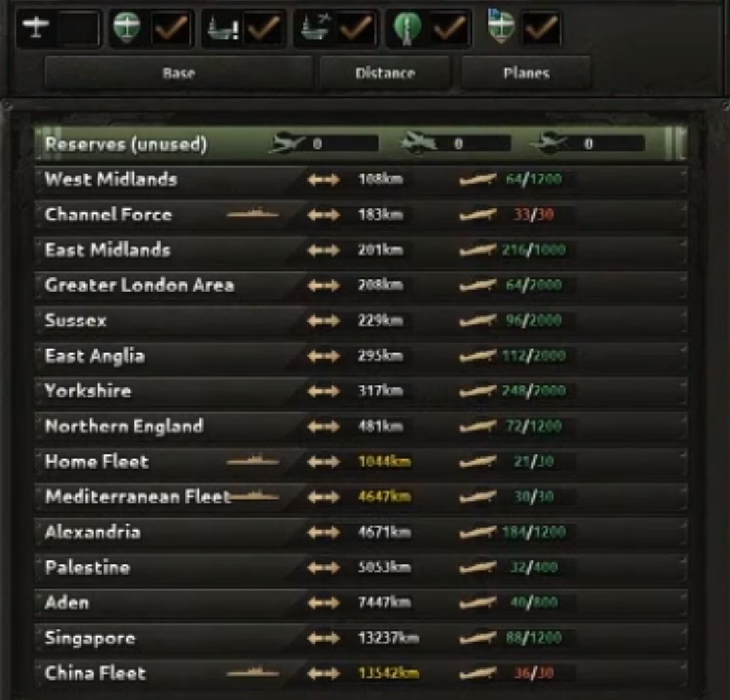
Task: Click the green airbase shield filter icon
Action: click(x=127, y=28)
